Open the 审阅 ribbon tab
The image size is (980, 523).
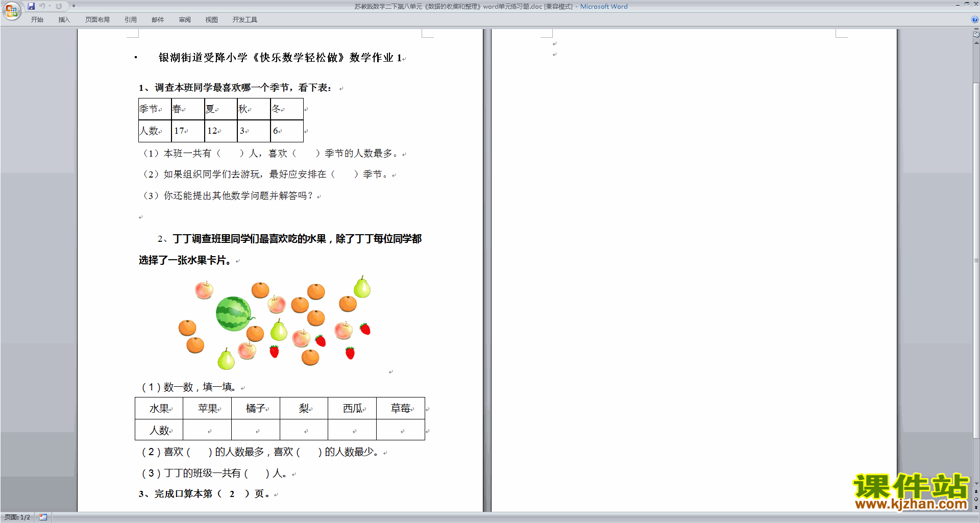point(185,20)
